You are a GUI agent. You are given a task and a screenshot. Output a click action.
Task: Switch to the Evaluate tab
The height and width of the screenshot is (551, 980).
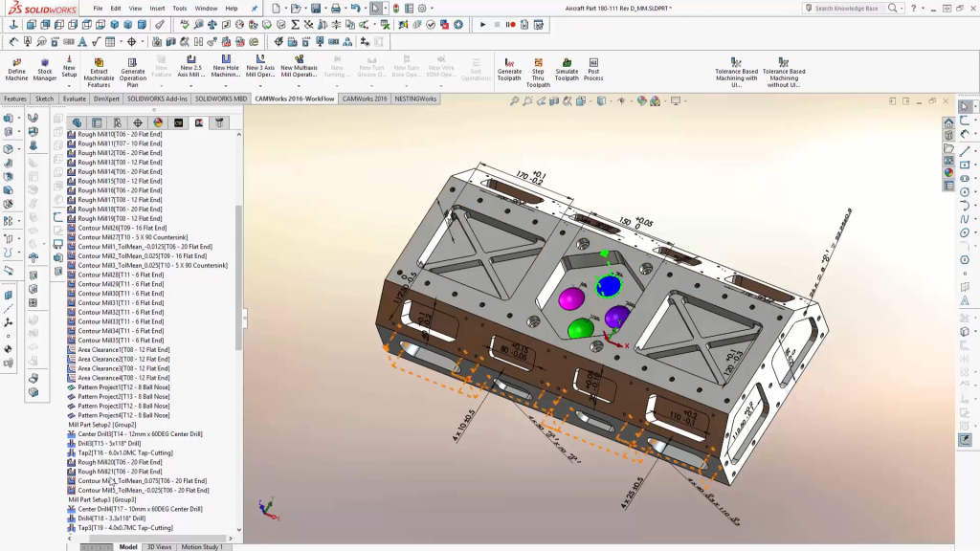click(74, 99)
